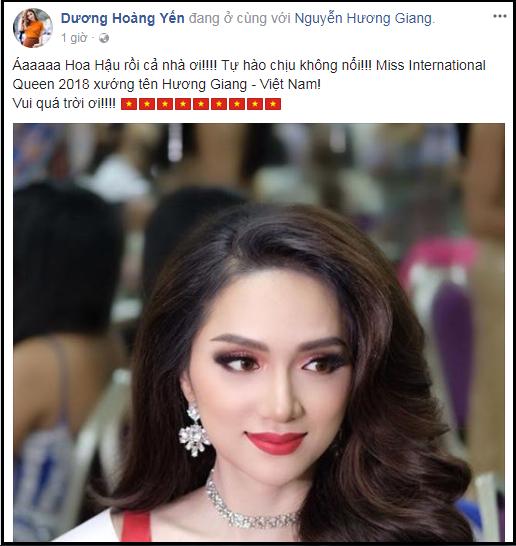Click the 'Vui quá trời ơi!!!!' line
The width and height of the screenshot is (516, 546).
tap(64, 103)
